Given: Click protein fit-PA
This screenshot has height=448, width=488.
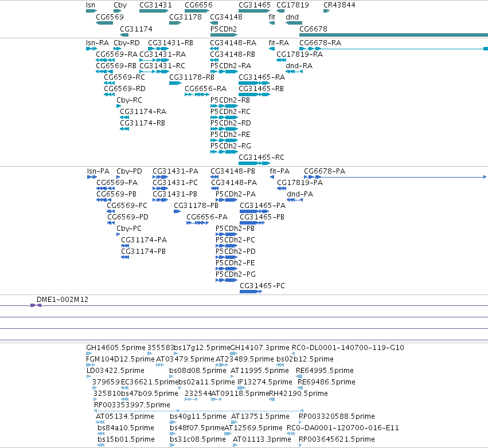Looking at the screenshot, I should click(x=272, y=177).
